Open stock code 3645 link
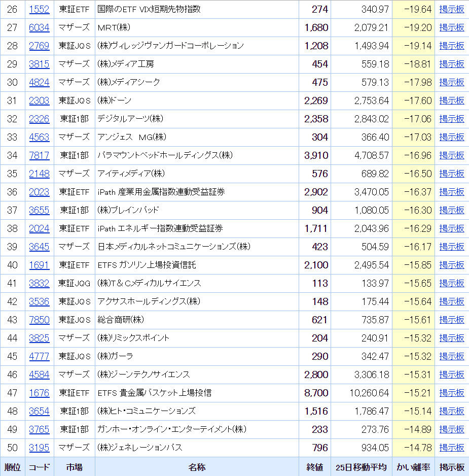The image size is (469, 476). [x=39, y=247]
